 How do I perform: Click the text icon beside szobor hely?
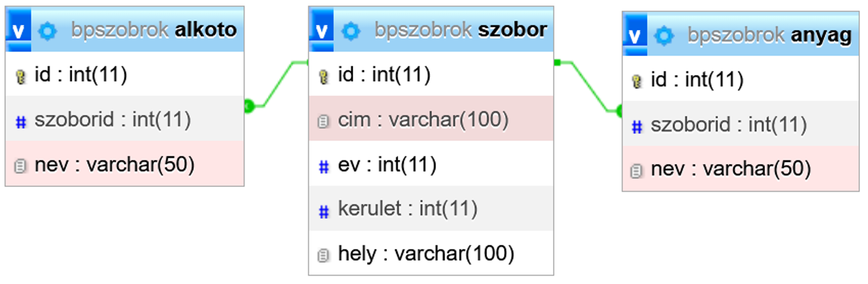pyautogui.click(x=323, y=255)
